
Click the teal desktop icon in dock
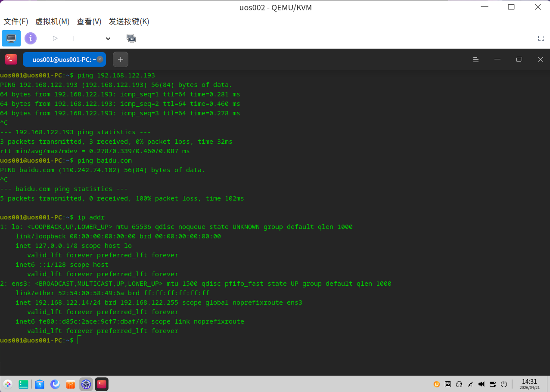click(24, 384)
